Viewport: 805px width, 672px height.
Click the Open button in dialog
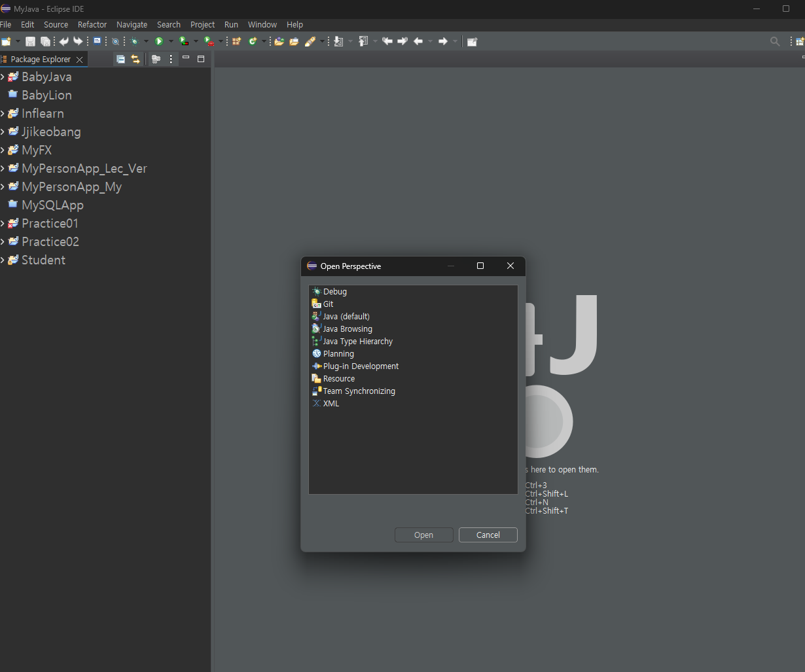[423, 535]
